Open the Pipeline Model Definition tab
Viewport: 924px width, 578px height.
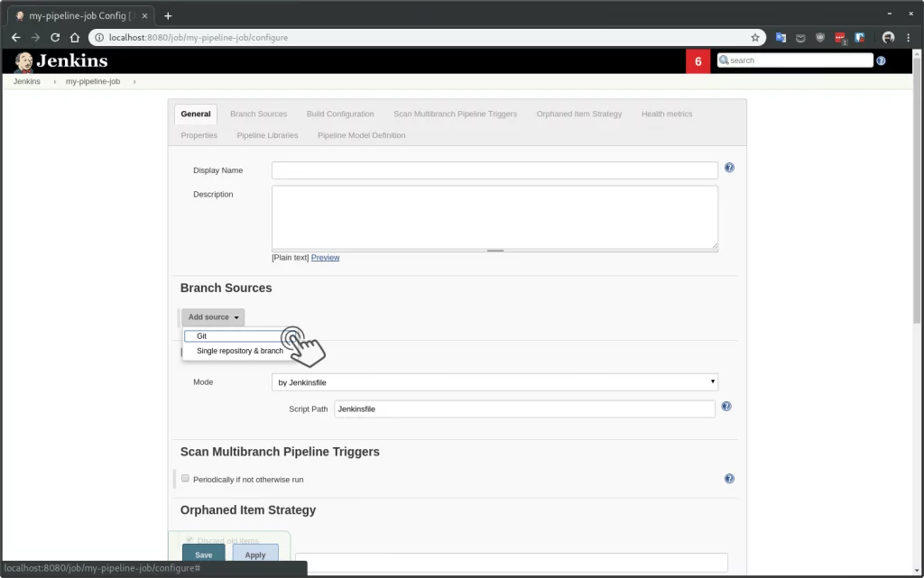361,135
